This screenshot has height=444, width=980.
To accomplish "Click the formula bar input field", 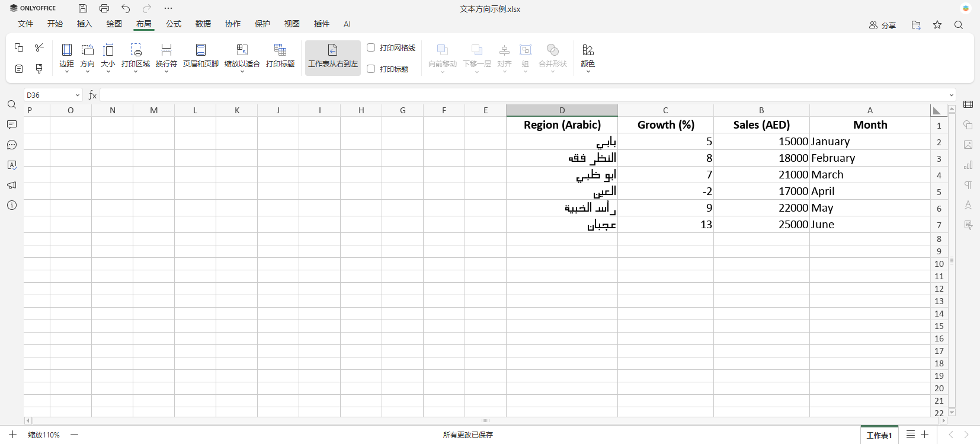I will click(x=524, y=95).
